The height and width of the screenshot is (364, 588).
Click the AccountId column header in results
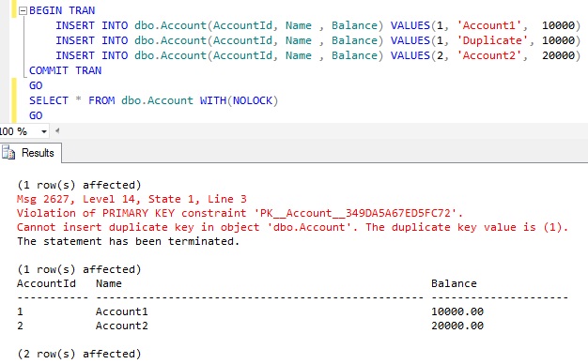coord(46,283)
